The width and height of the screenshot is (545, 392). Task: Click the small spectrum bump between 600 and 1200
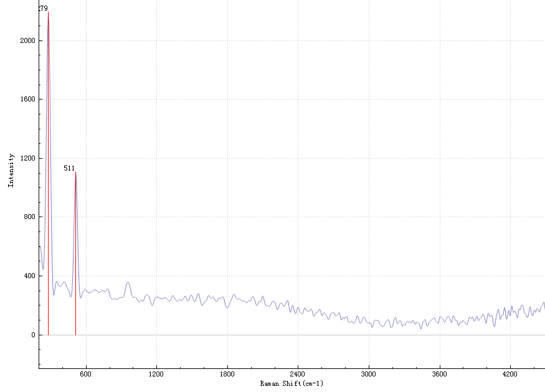coord(128,283)
